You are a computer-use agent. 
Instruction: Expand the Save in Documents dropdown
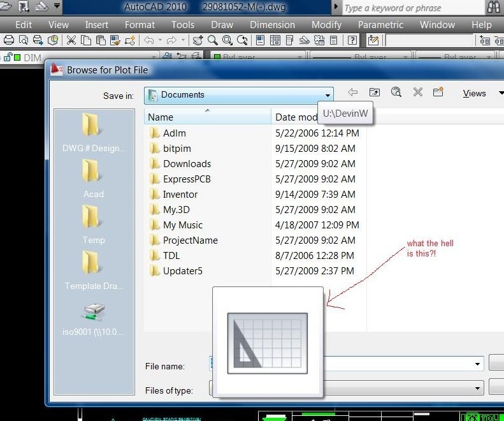click(x=328, y=95)
